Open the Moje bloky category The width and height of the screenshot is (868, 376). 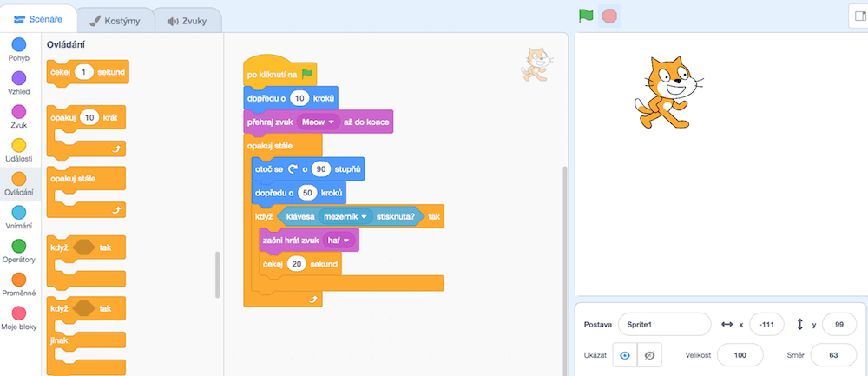[19, 318]
